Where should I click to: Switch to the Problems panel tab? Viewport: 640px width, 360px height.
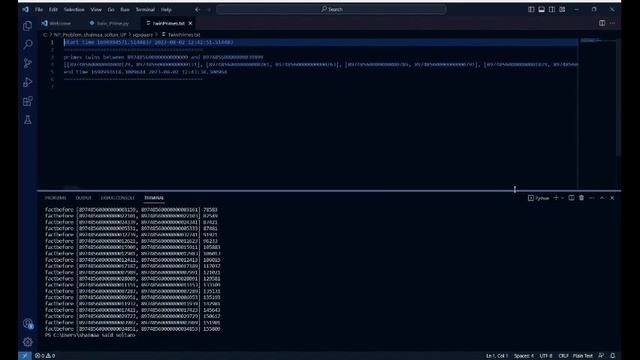tap(56, 198)
